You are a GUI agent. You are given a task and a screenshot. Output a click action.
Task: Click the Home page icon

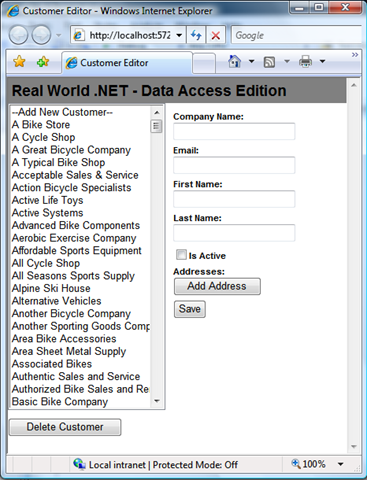[234, 61]
